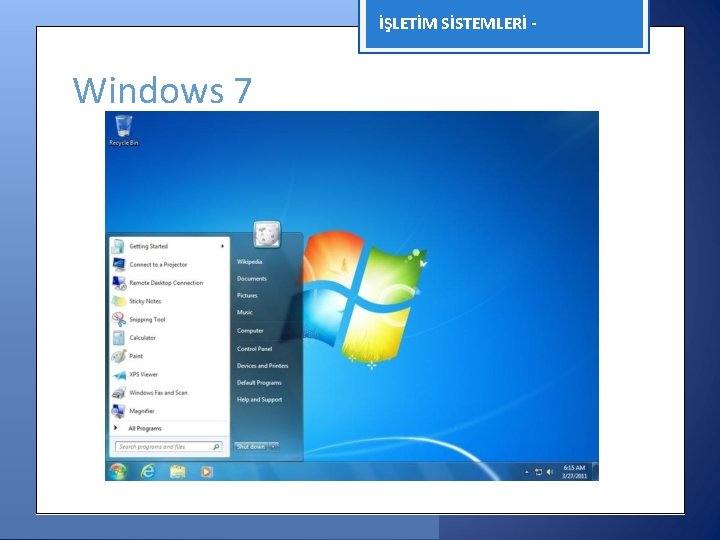Open Devices and Printers
Image resolution: width=720 pixels, height=540 pixels.
tap(263, 366)
